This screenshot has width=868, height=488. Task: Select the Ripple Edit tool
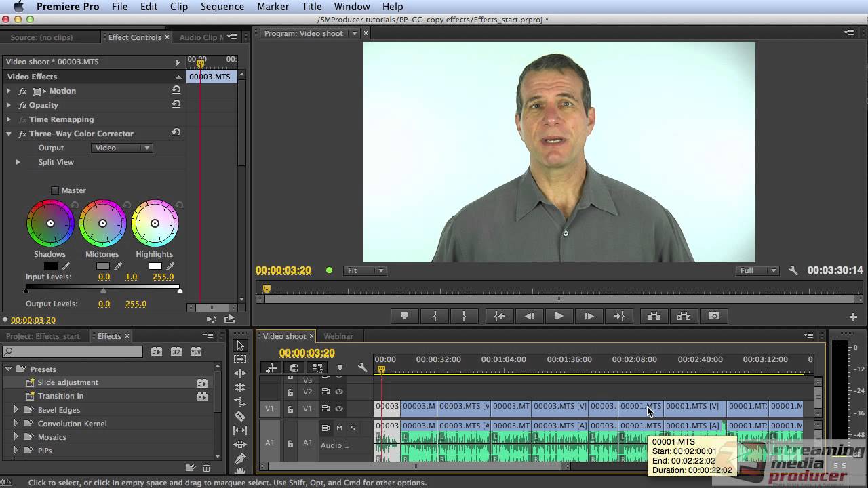pos(240,373)
